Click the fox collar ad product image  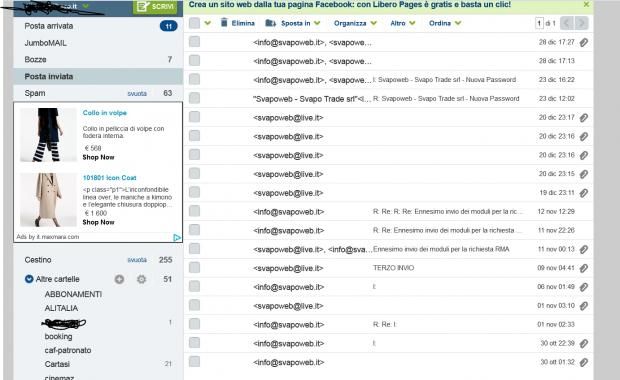coord(48,135)
